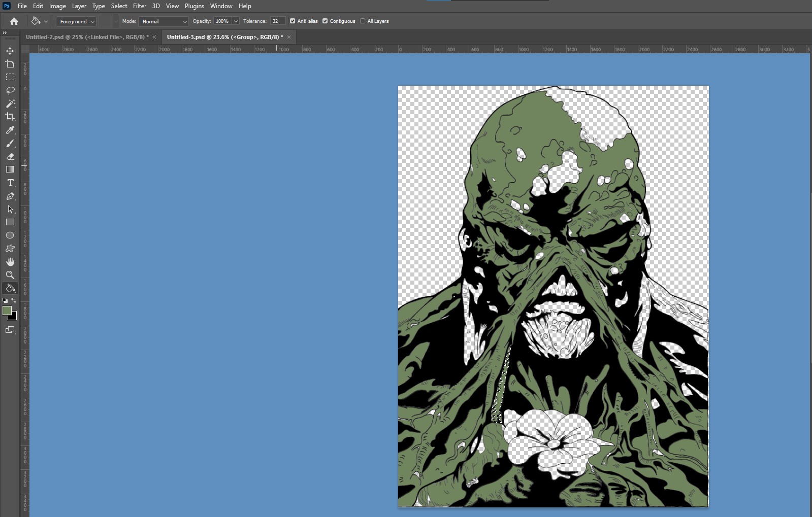
Task: Open the View menu
Action: point(172,6)
